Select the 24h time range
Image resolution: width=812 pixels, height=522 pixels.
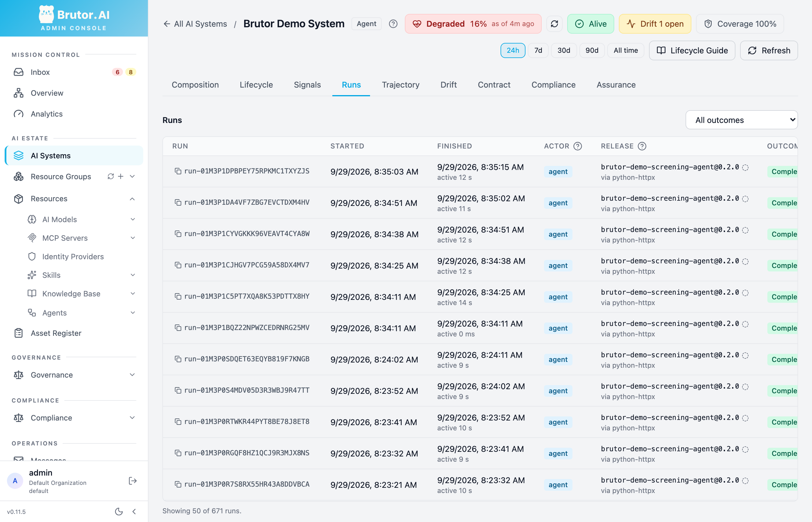pos(513,50)
